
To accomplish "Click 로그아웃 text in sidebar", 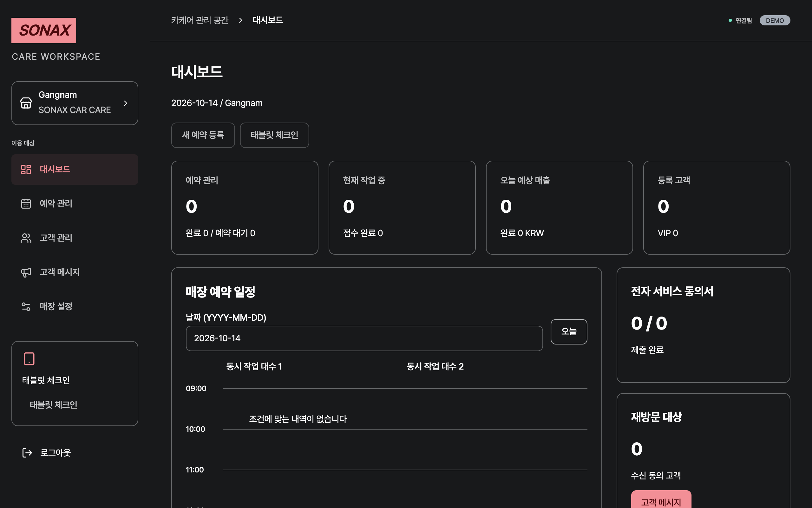I will pos(56,452).
